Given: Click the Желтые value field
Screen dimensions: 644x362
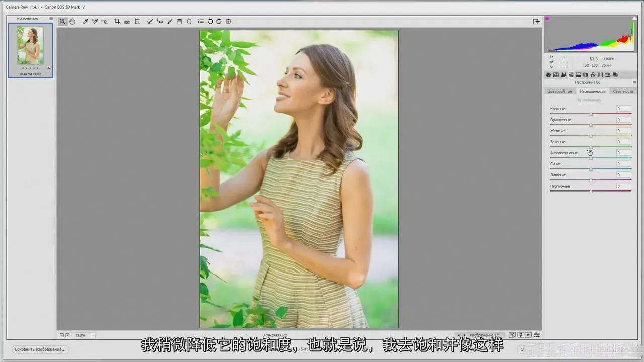Looking at the screenshot, I should pyautogui.click(x=624, y=131).
